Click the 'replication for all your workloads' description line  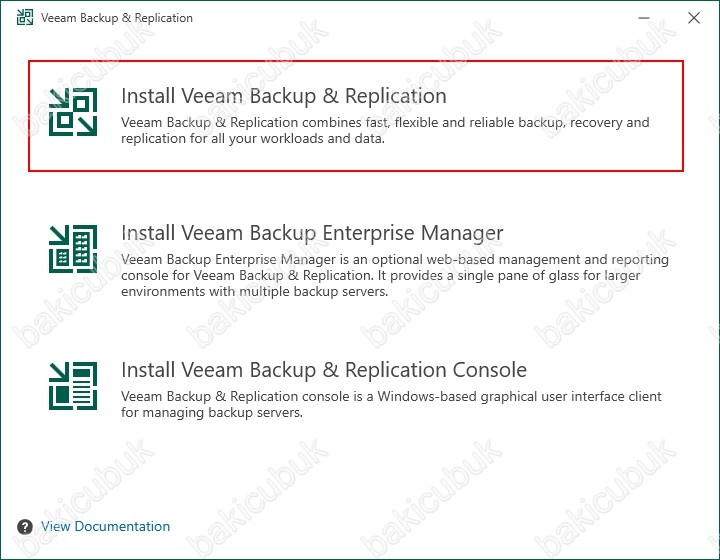pyautogui.click(x=253, y=139)
